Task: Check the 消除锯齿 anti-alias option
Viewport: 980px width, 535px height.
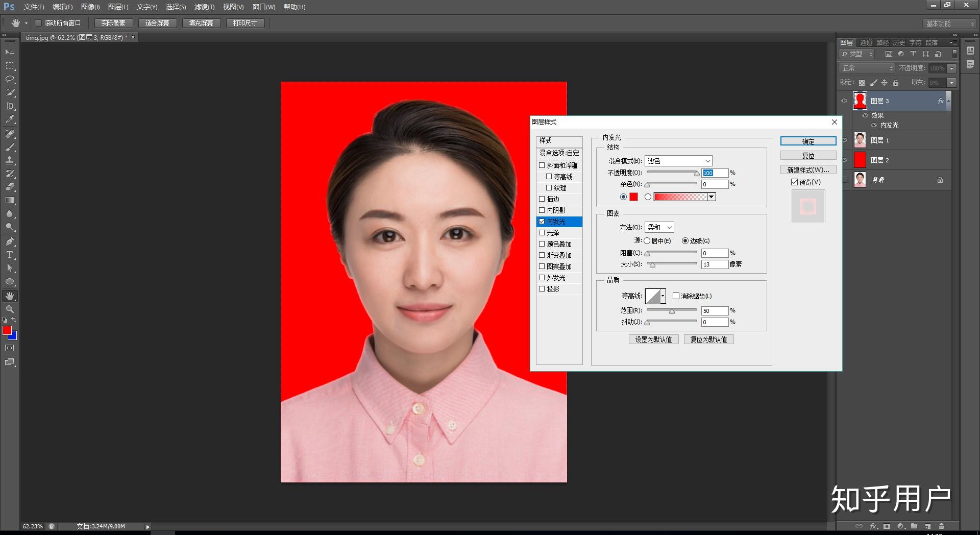Action: pyautogui.click(x=676, y=296)
